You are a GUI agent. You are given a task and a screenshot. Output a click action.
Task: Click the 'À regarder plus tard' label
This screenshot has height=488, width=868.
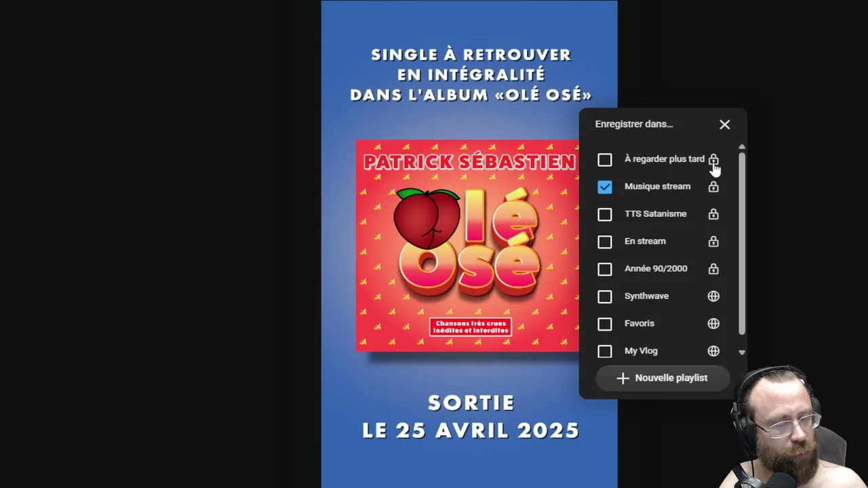click(x=665, y=159)
